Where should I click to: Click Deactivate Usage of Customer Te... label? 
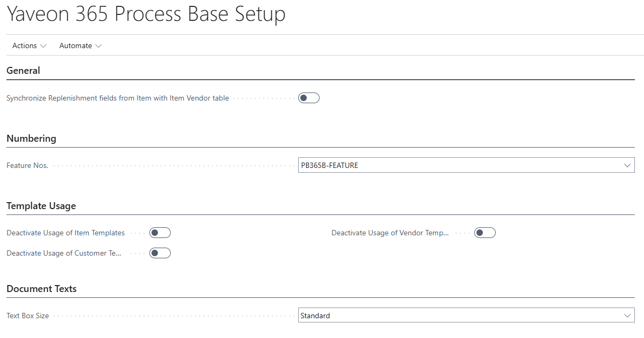pos(64,253)
